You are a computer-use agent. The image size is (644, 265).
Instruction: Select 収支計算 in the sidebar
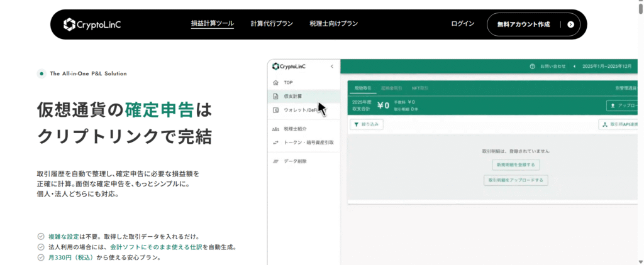click(x=292, y=96)
